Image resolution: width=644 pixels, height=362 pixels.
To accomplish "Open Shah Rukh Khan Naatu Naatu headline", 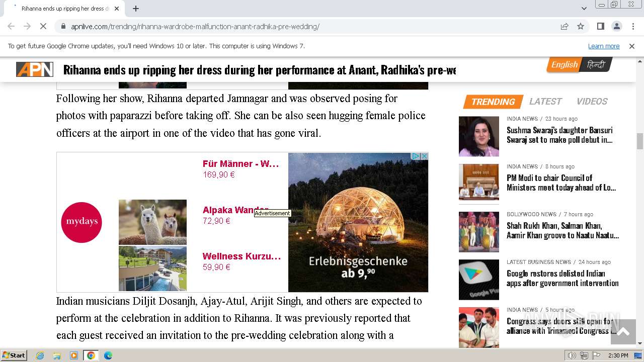I will pos(563,230).
